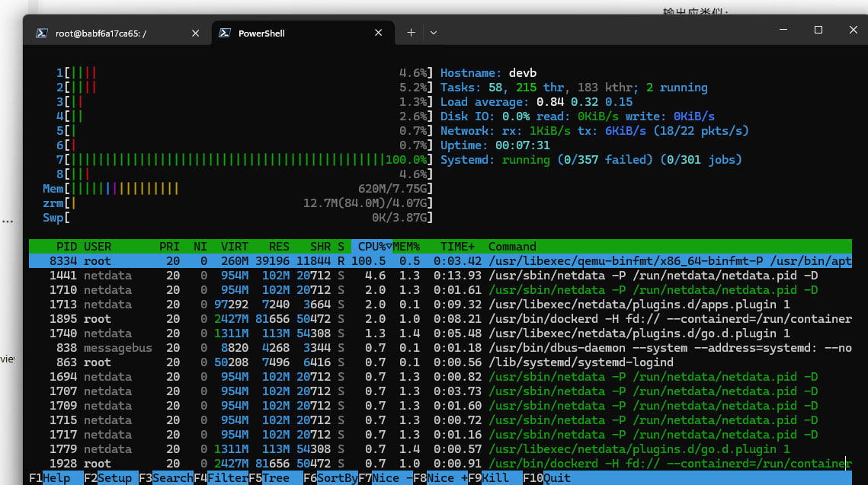The height and width of the screenshot is (485, 868).
Task: Select the dockerd process row PID 1895
Action: pos(440,319)
